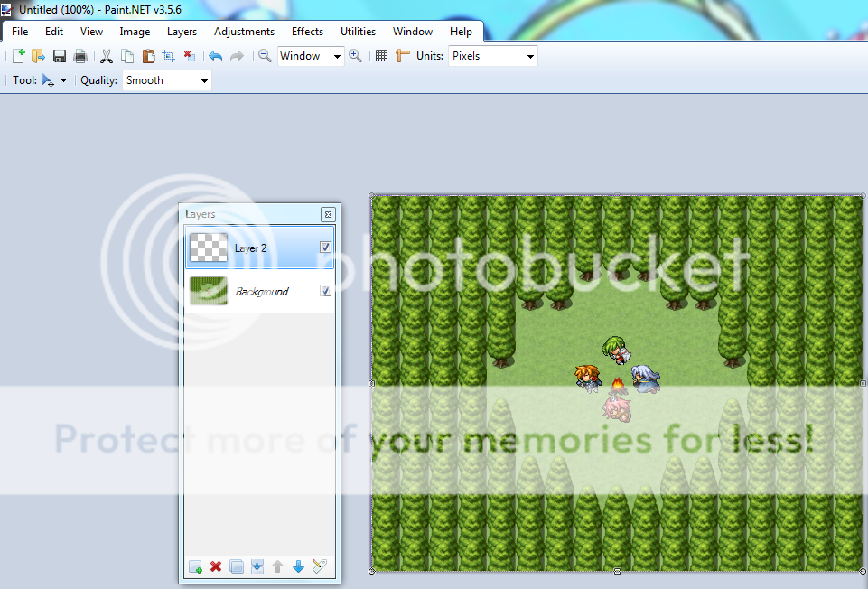868x589 pixels.
Task: Click the Undo arrow icon
Action: pyautogui.click(x=215, y=56)
